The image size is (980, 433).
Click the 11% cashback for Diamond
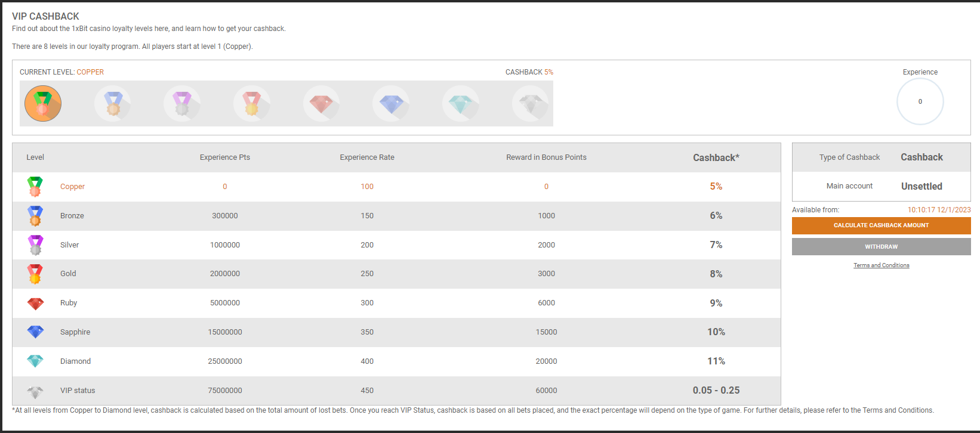click(716, 361)
